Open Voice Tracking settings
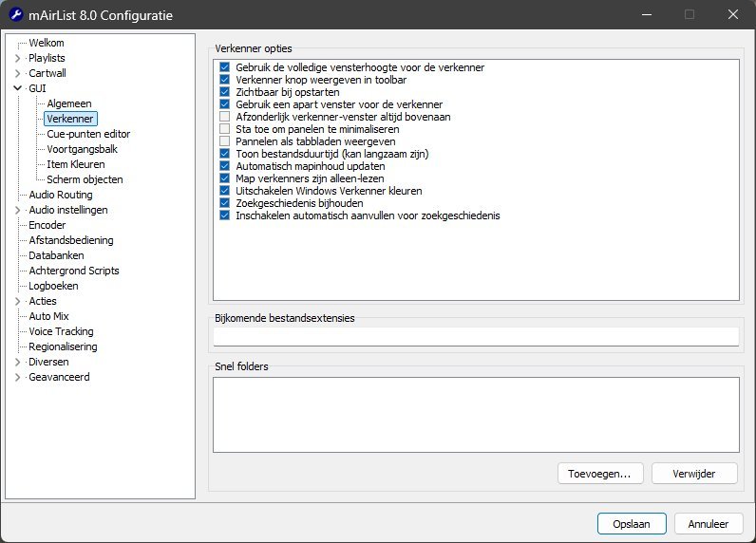Viewport: 756px width, 543px height. [x=61, y=331]
